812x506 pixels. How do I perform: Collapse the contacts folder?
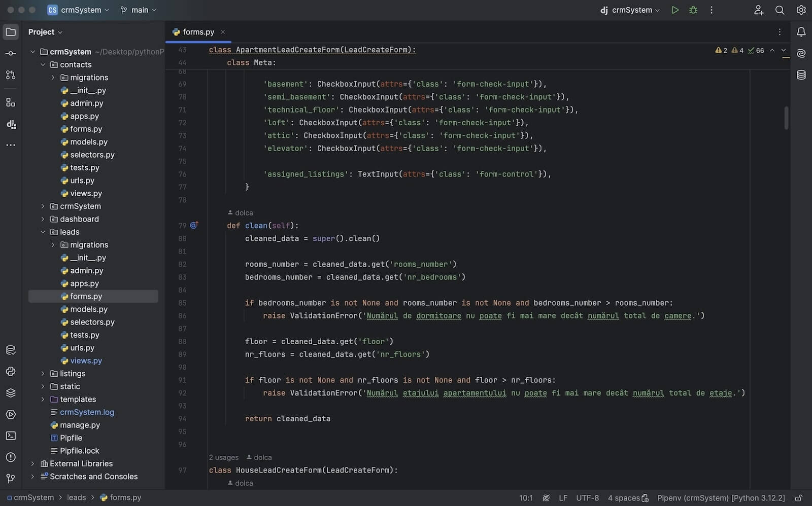pyautogui.click(x=43, y=65)
